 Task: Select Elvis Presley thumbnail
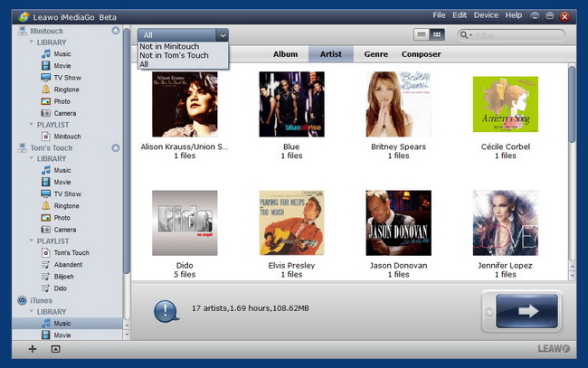[x=291, y=223]
